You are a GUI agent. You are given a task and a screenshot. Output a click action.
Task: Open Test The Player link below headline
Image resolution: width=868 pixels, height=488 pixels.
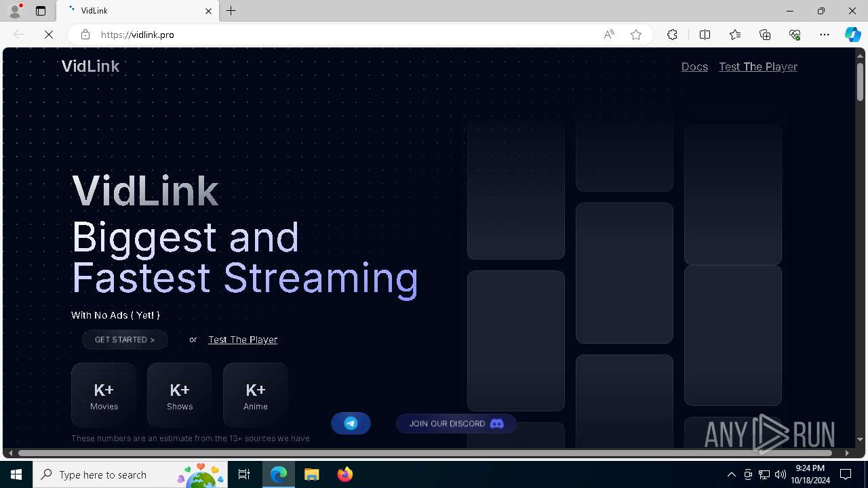[x=243, y=340]
